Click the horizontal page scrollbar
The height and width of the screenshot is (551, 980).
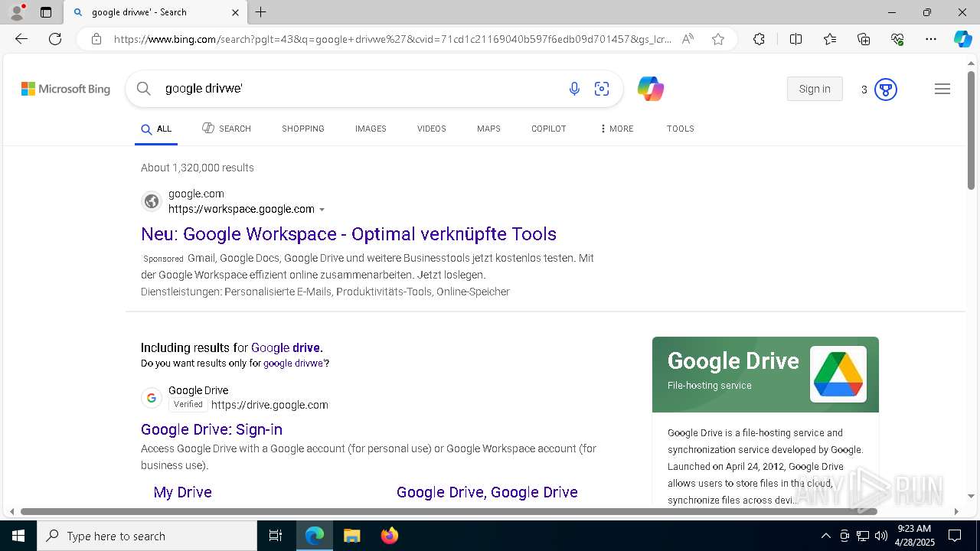coord(449,511)
